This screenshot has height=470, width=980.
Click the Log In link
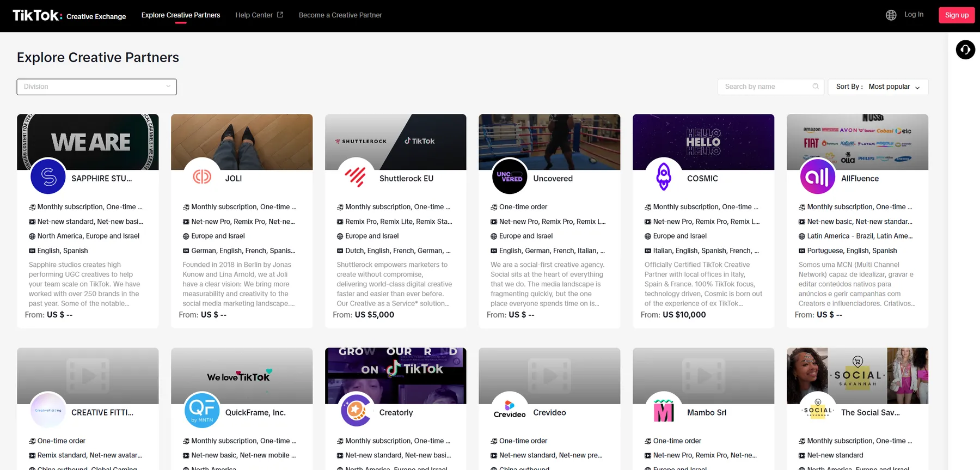click(x=914, y=15)
